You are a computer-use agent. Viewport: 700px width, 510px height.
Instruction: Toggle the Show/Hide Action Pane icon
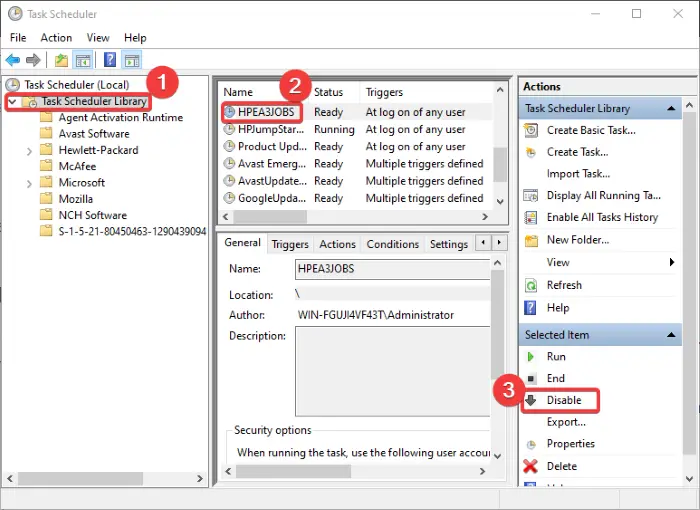coord(132,60)
